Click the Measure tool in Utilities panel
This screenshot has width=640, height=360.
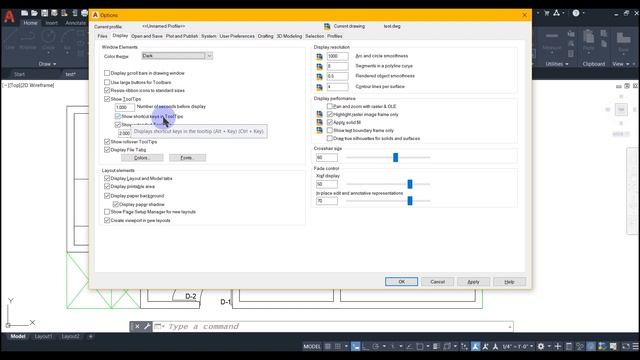(x=552, y=41)
